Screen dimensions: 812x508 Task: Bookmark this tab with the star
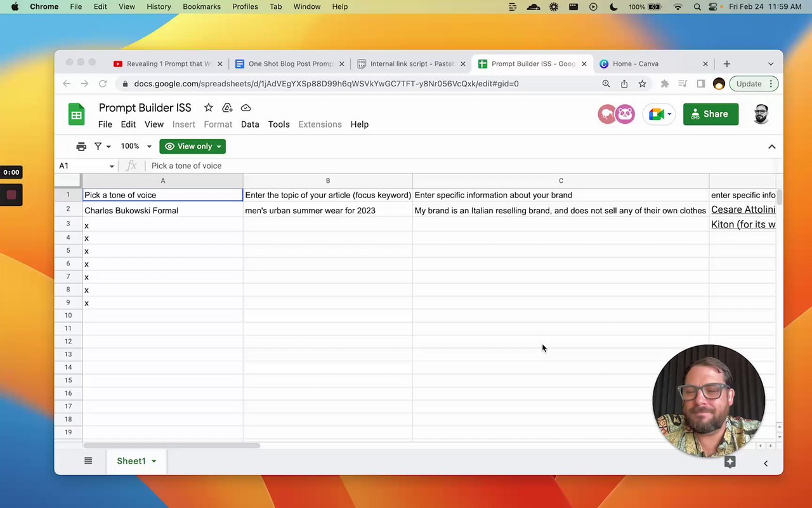coord(642,84)
